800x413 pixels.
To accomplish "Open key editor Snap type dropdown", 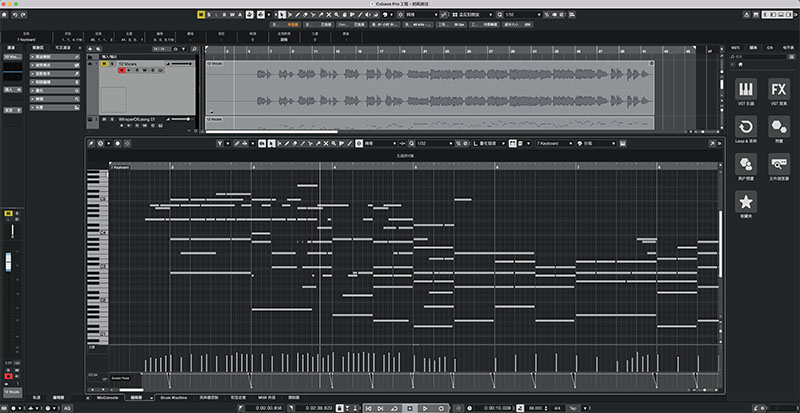I will click(x=380, y=143).
